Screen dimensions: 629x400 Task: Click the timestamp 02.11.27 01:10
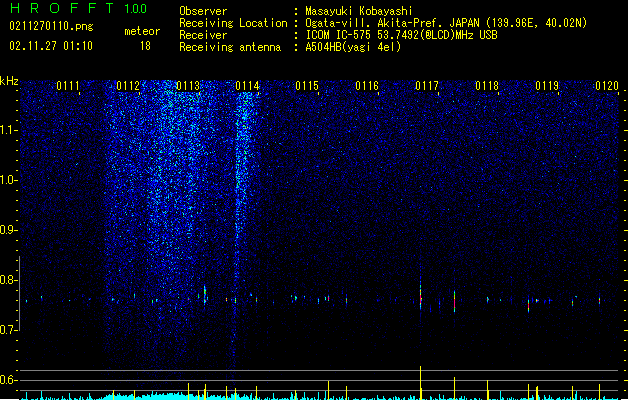click(51, 46)
